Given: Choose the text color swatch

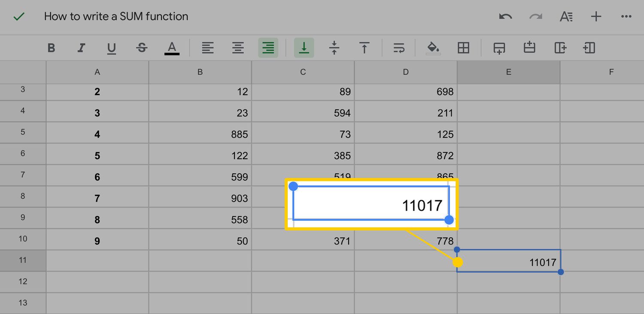Looking at the screenshot, I should [x=172, y=48].
